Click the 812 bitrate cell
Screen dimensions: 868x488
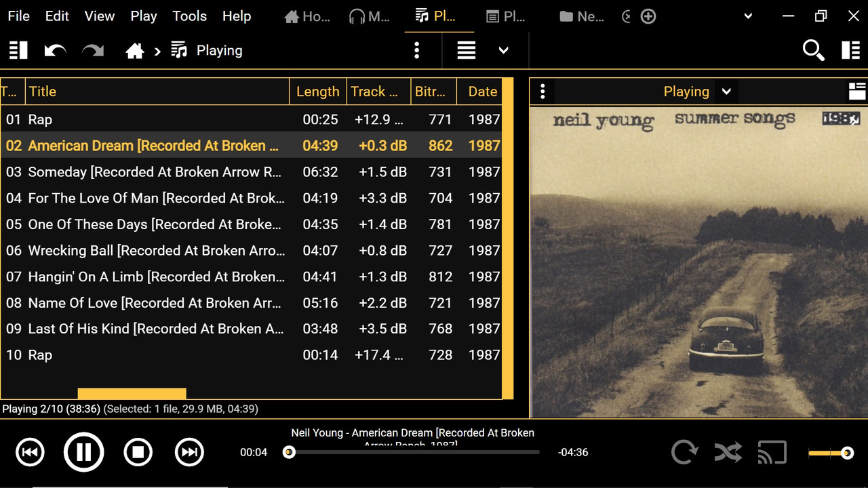point(440,277)
